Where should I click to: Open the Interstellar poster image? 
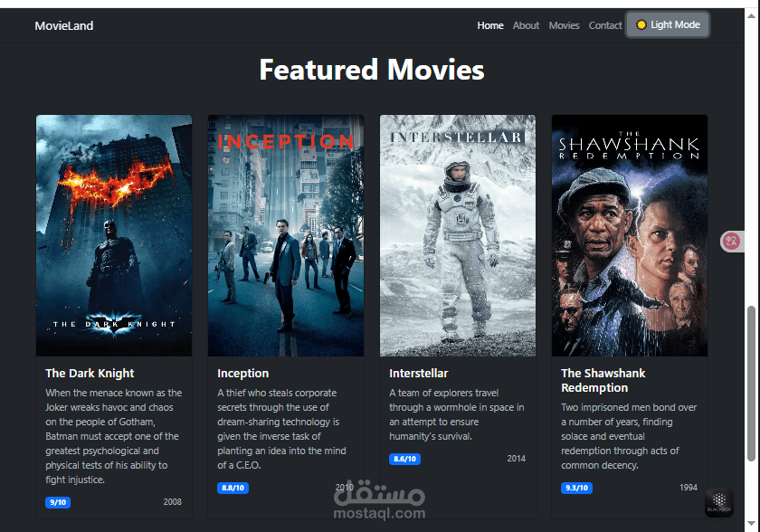pyautogui.click(x=458, y=235)
